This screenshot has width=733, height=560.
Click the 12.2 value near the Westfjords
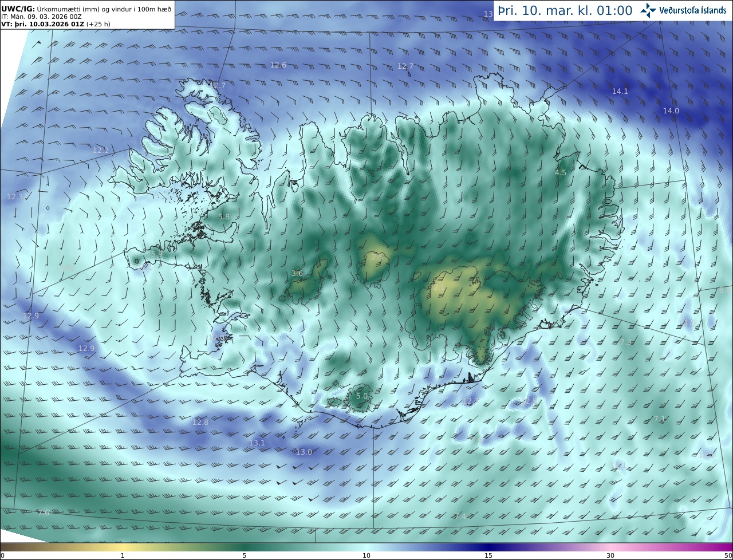(x=101, y=150)
